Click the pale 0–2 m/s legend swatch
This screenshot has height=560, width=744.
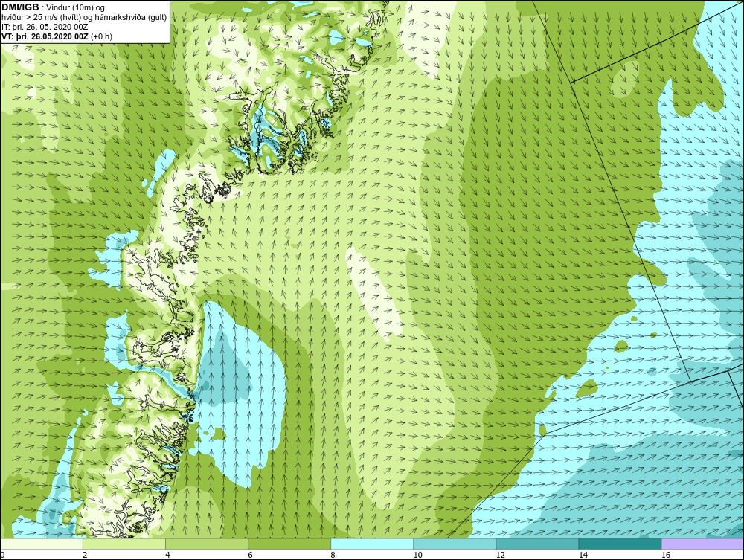42,544
